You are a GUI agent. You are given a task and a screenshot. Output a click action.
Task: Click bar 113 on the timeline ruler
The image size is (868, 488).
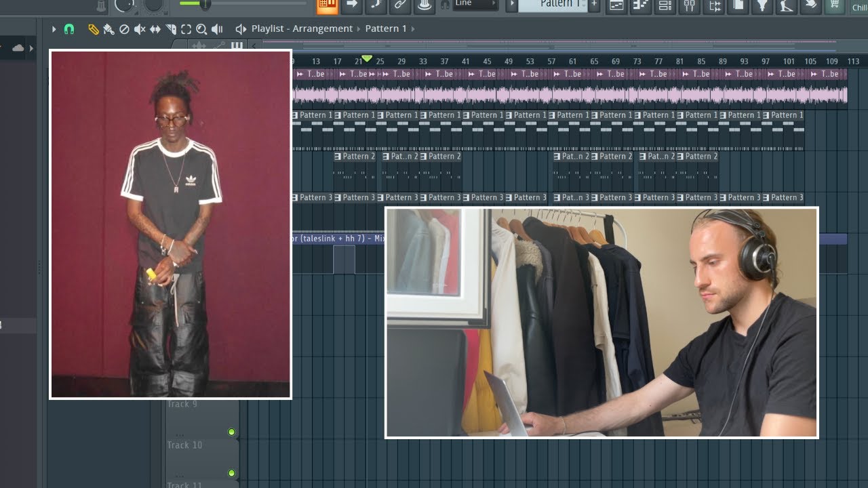[x=853, y=61]
